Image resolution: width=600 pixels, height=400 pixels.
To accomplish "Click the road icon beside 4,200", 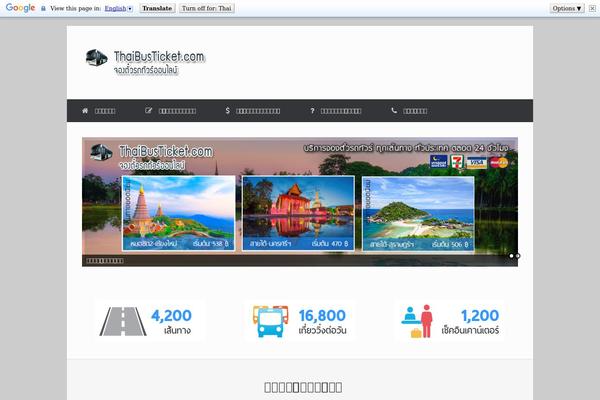I will pyautogui.click(x=123, y=321).
